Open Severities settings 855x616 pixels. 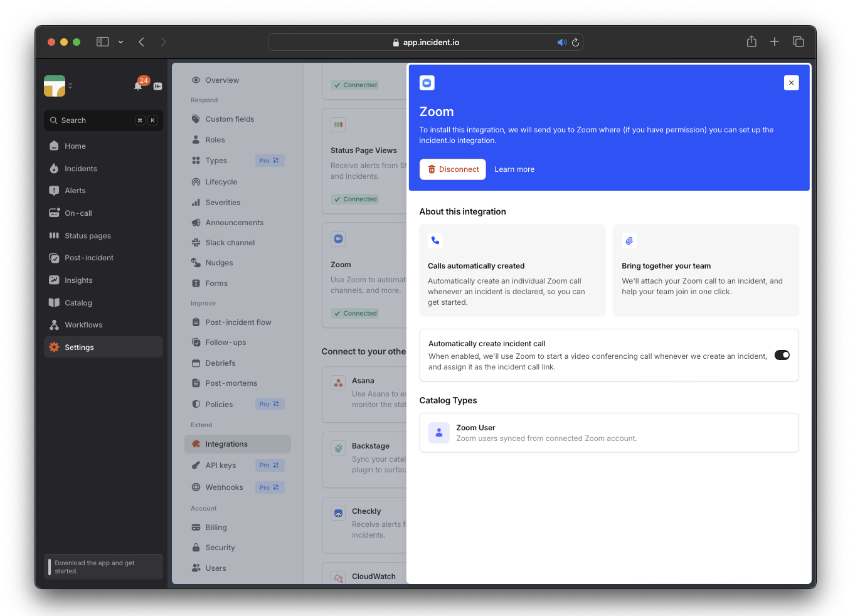coord(238,203)
